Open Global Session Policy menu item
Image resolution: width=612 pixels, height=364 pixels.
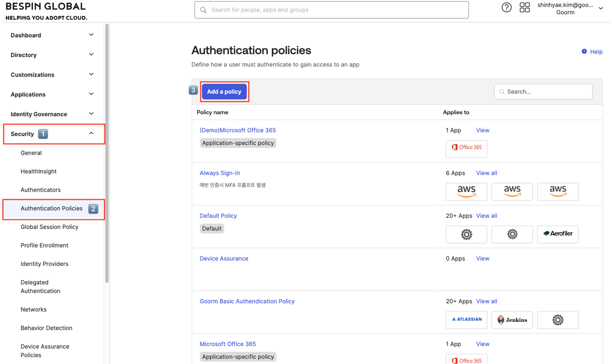49,227
